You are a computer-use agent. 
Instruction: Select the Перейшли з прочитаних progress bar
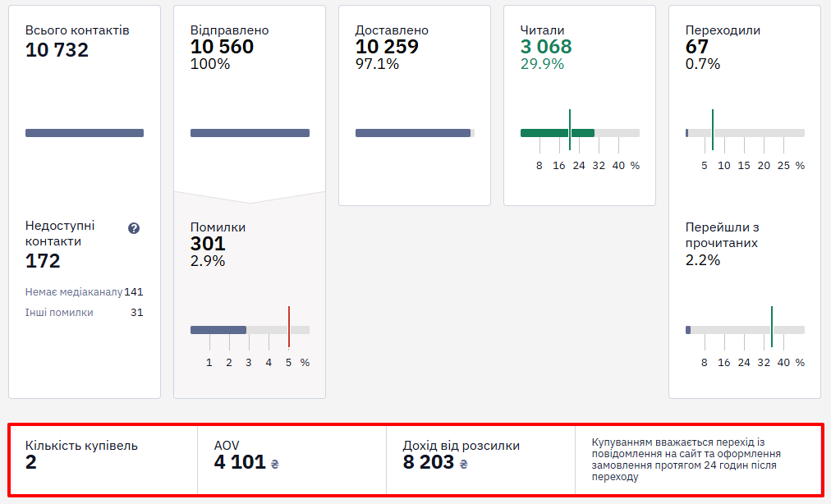745,330
